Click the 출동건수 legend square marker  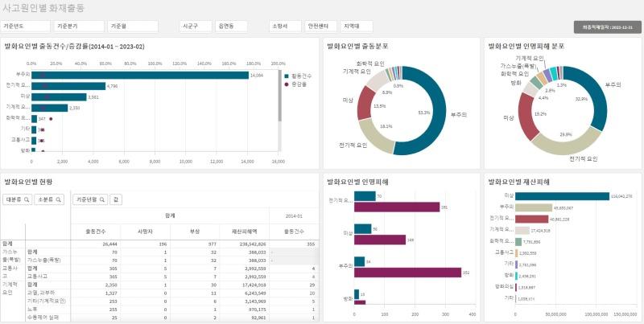coord(286,76)
